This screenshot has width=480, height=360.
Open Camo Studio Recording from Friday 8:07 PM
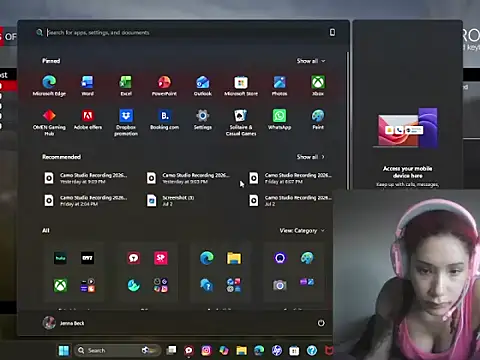click(291, 178)
